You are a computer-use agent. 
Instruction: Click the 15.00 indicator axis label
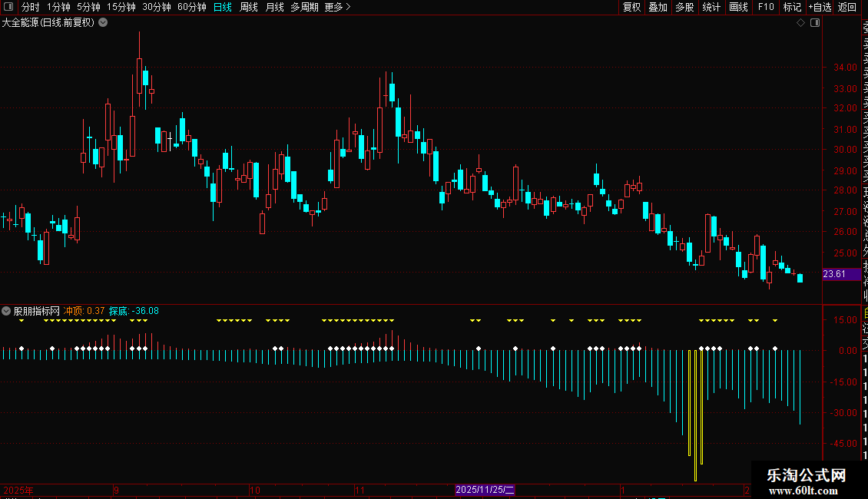click(x=845, y=320)
